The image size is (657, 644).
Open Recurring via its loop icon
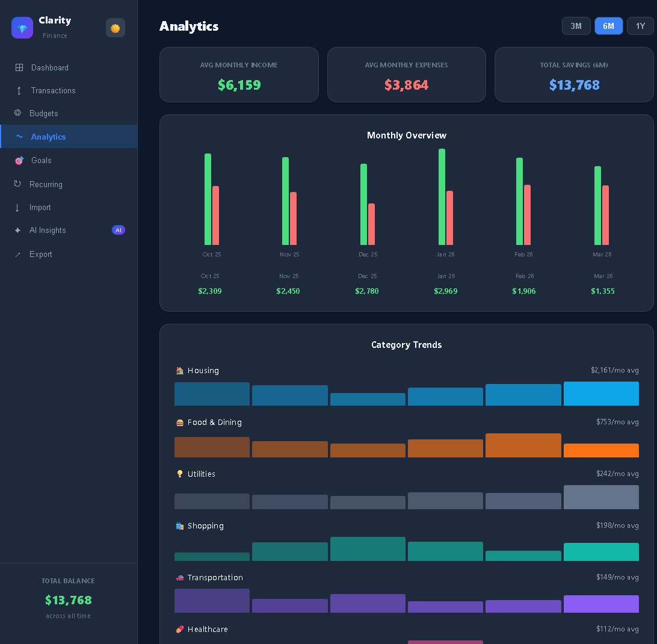pyautogui.click(x=17, y=184)
